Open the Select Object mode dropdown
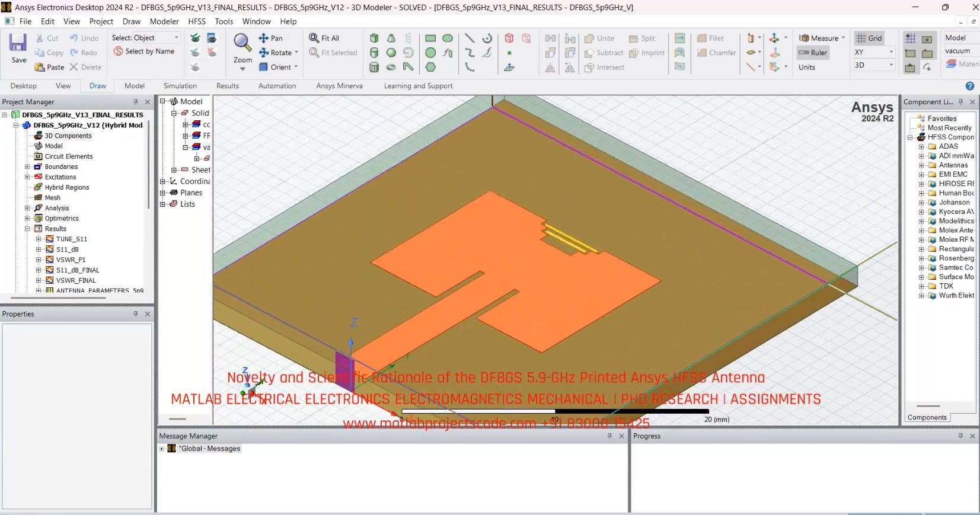 tap(176, 38)
